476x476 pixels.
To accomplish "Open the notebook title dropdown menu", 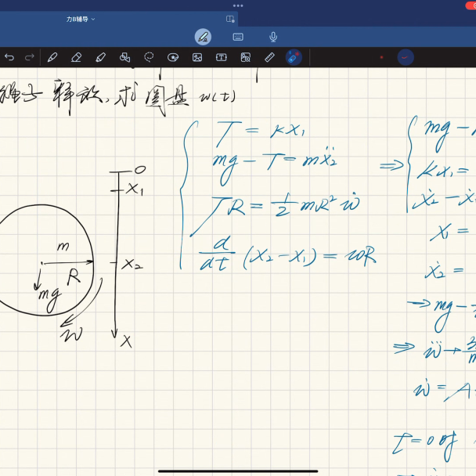I will coord(81,19).
